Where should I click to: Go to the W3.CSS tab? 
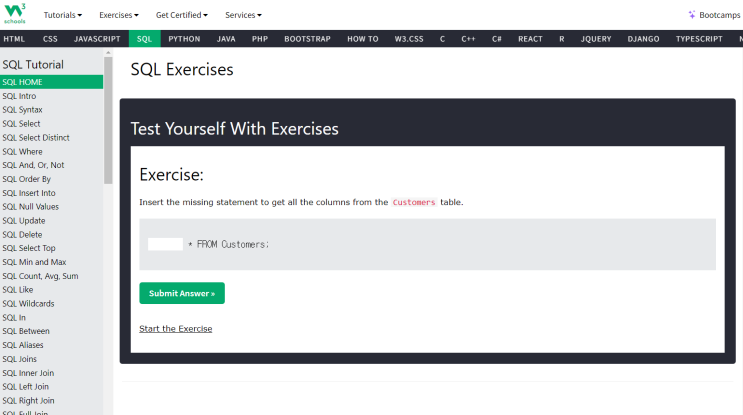(409, 39)
